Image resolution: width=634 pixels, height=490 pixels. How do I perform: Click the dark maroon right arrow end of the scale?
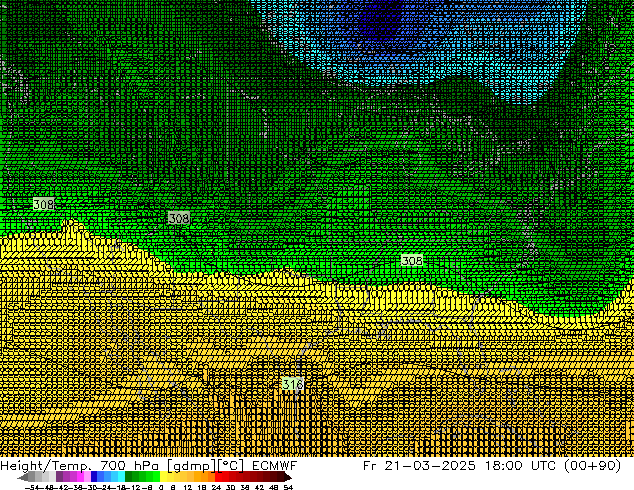(287, 477)
